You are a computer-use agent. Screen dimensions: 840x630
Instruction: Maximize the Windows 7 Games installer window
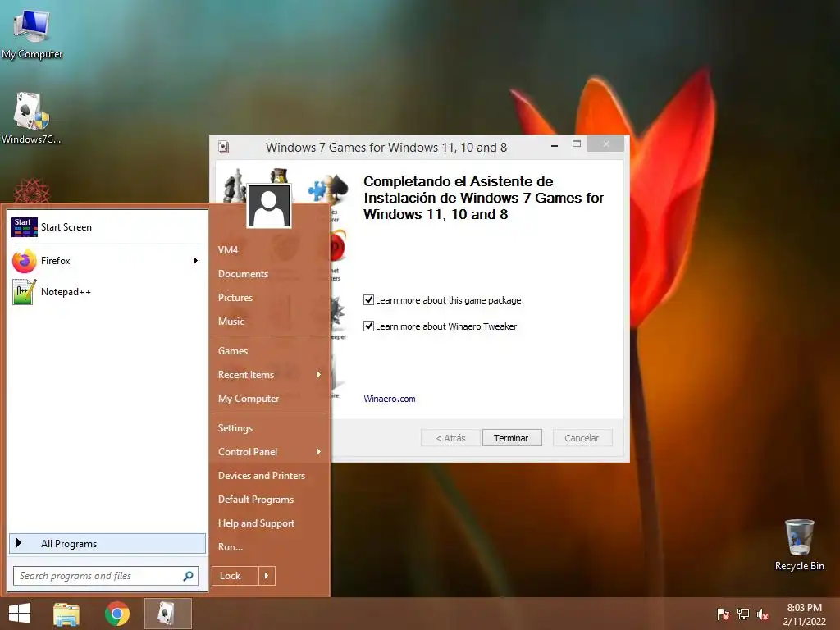(577, 144)
